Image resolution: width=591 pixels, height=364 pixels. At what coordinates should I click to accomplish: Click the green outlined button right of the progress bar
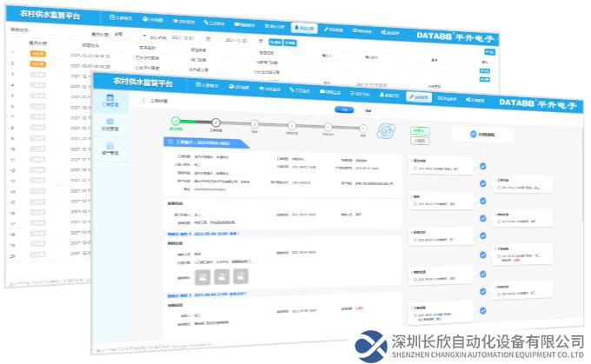pyautogui.click(x=420, y=129)
